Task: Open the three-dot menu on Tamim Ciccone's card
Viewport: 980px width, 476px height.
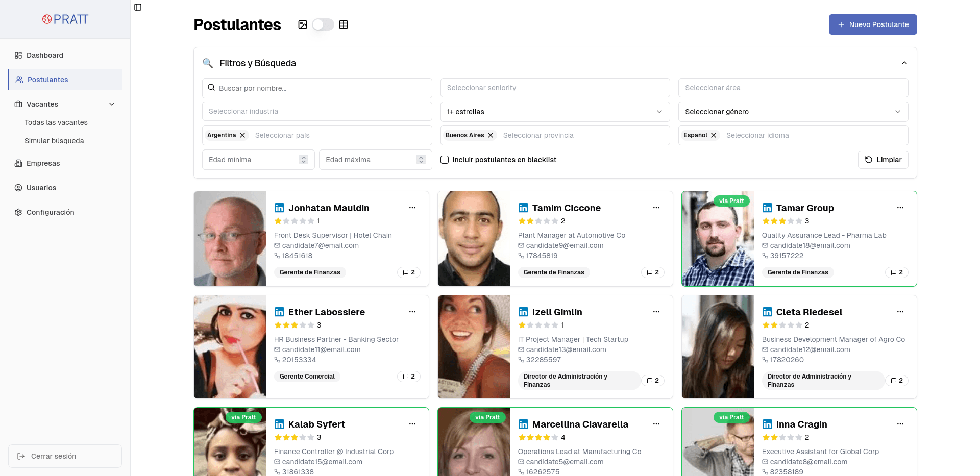Action: [656, 208]
